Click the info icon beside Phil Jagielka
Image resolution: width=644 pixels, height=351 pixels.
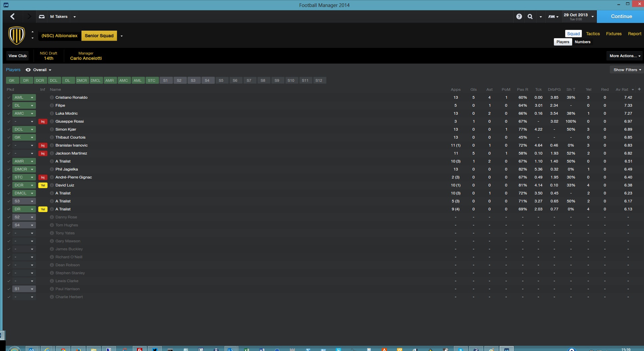tap(52, 169)
